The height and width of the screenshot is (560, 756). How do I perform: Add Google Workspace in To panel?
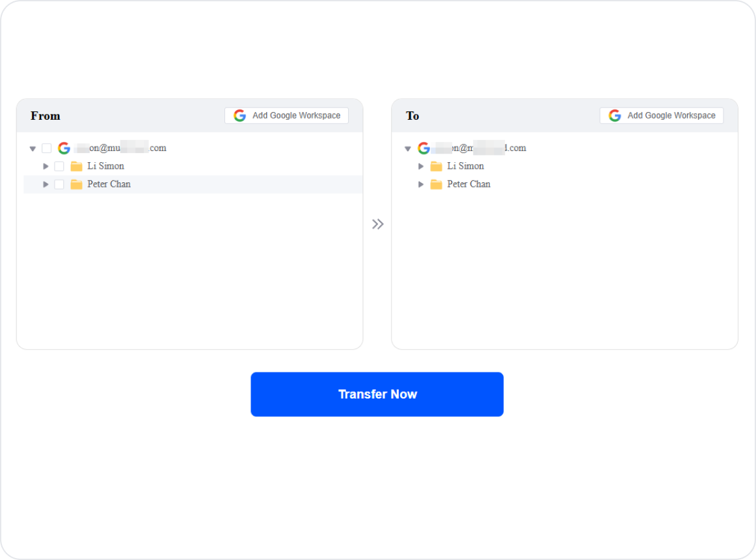[662, 115]
